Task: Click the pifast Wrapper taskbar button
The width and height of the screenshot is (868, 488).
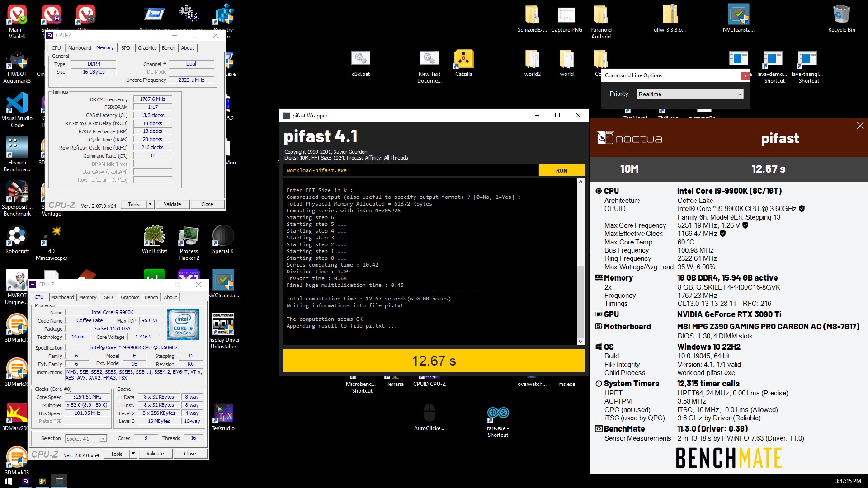Action: point(59,481)
